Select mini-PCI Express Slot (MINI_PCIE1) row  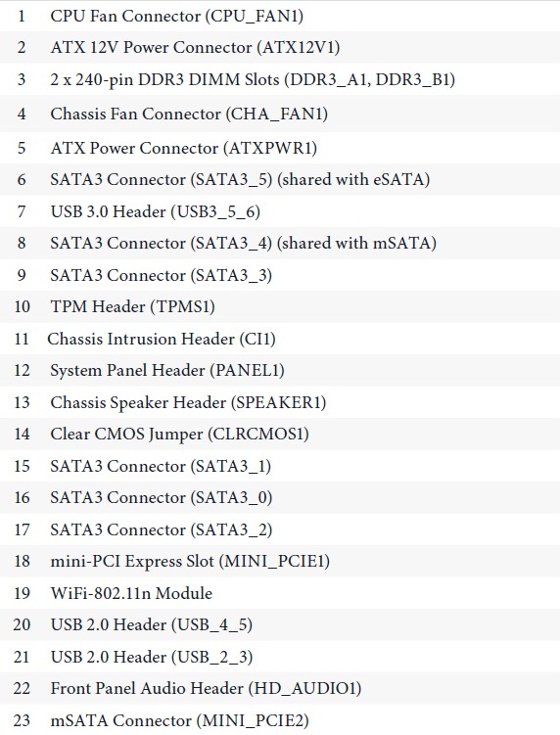click(280, 561)
